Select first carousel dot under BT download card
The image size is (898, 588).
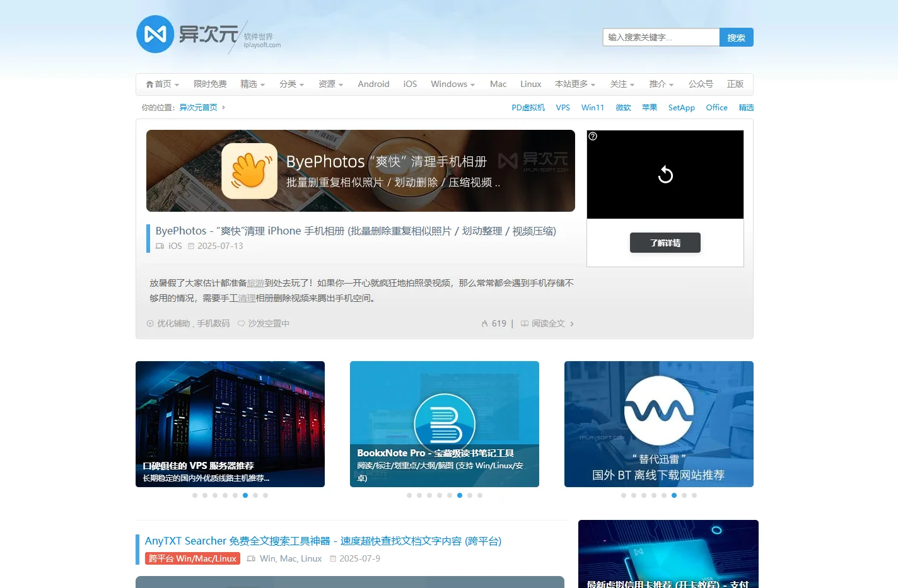tap(624, 495)
